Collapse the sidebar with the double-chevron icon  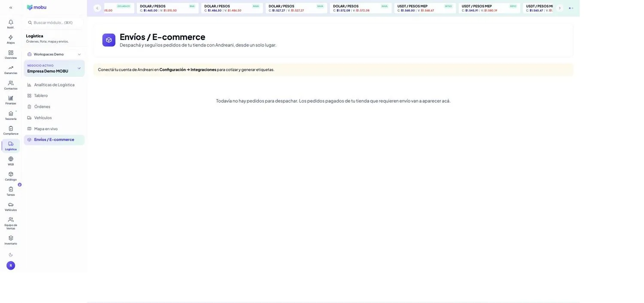[11, 7]
